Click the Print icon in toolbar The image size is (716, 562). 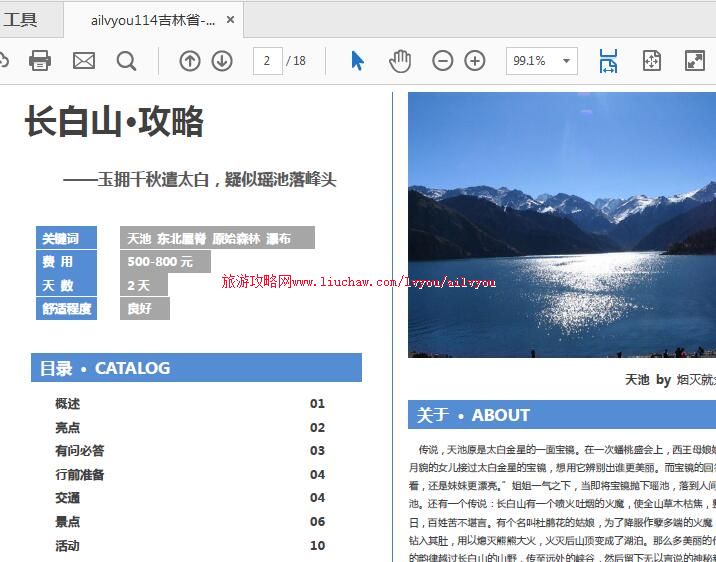click(x=40, y=61)
